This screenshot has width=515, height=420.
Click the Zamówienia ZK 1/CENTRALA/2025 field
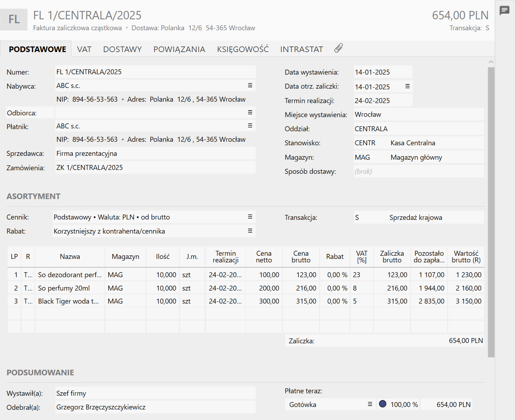click(155, 167)
